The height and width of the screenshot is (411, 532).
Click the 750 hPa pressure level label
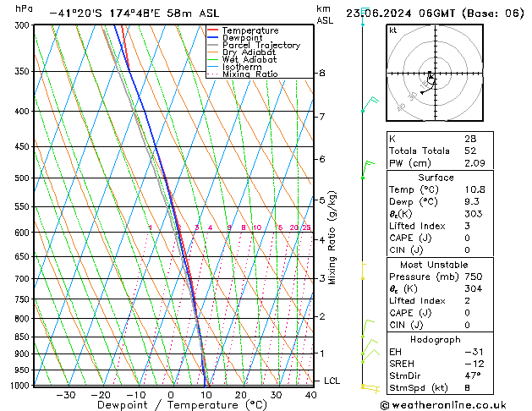coord(24,299)
